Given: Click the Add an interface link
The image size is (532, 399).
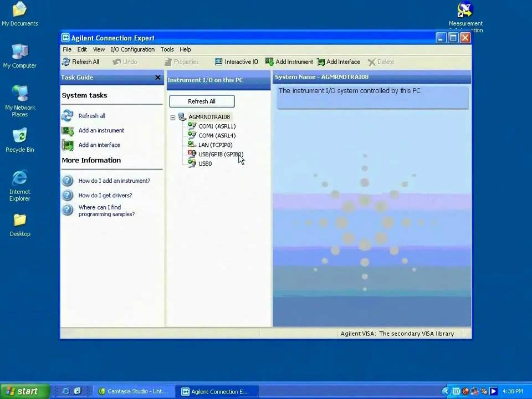Looking at the screenshot, I should tap(99, 145).
